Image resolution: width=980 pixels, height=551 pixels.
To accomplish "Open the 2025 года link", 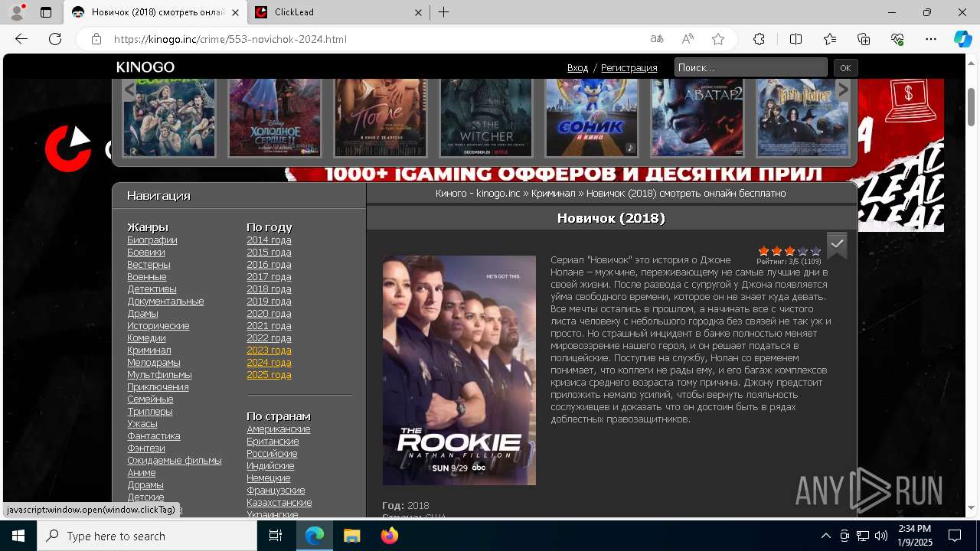I will (269, 374).
